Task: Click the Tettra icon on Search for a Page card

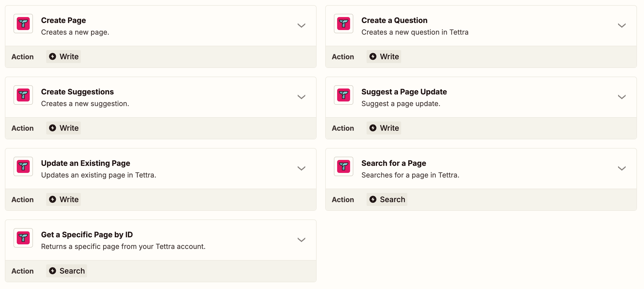Action: [344, 166]
